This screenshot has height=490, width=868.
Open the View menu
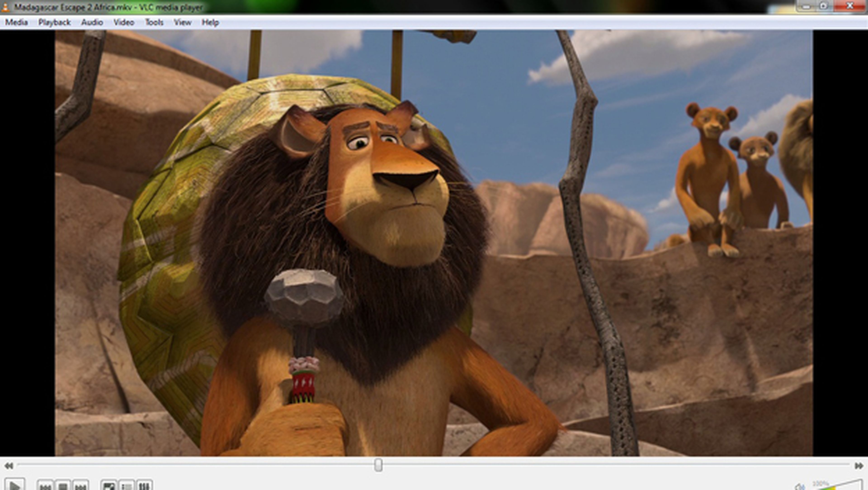tap(182, 22)
